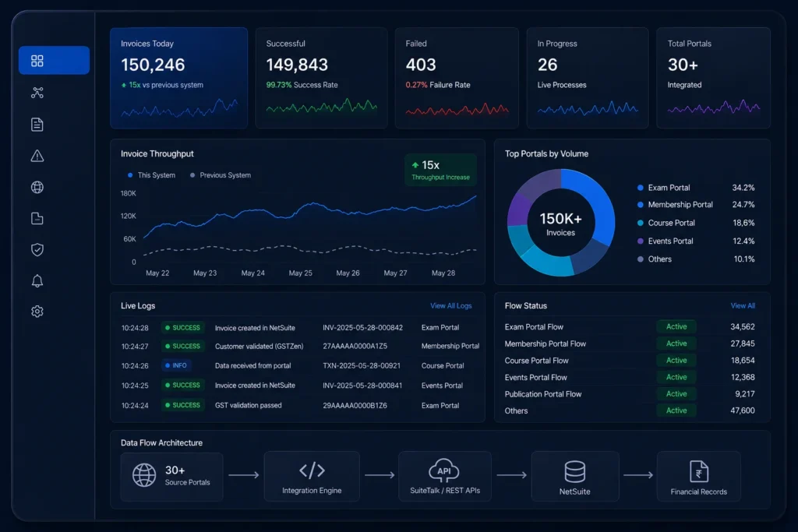Open the globe portals icon in sidebar
Viewport: 798px width, 532px height.
[37, 187]
